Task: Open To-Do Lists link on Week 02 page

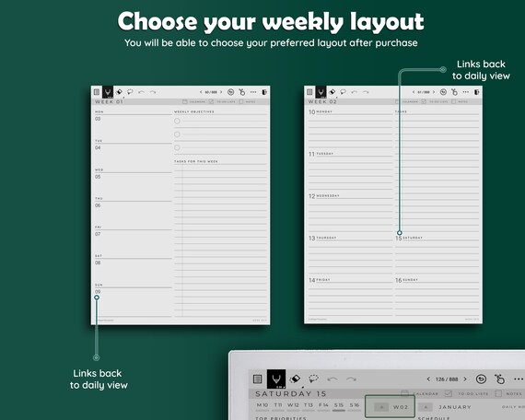Action: (435, 101)
